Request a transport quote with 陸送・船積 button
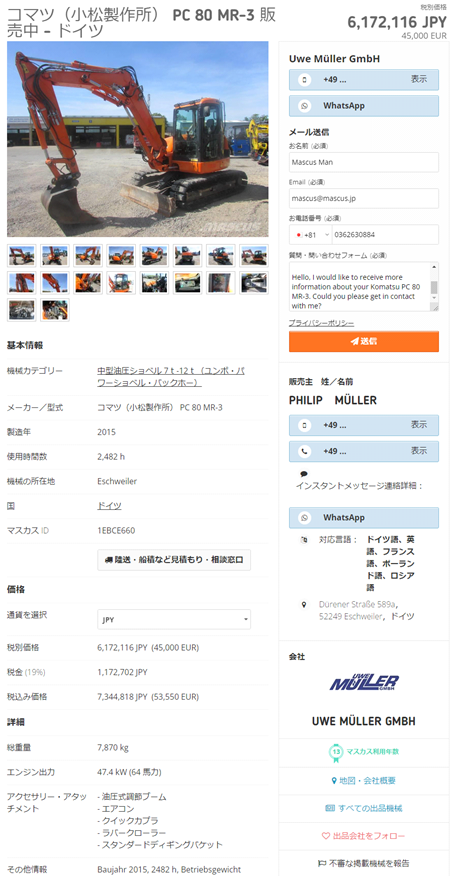 tap(174, 559)
